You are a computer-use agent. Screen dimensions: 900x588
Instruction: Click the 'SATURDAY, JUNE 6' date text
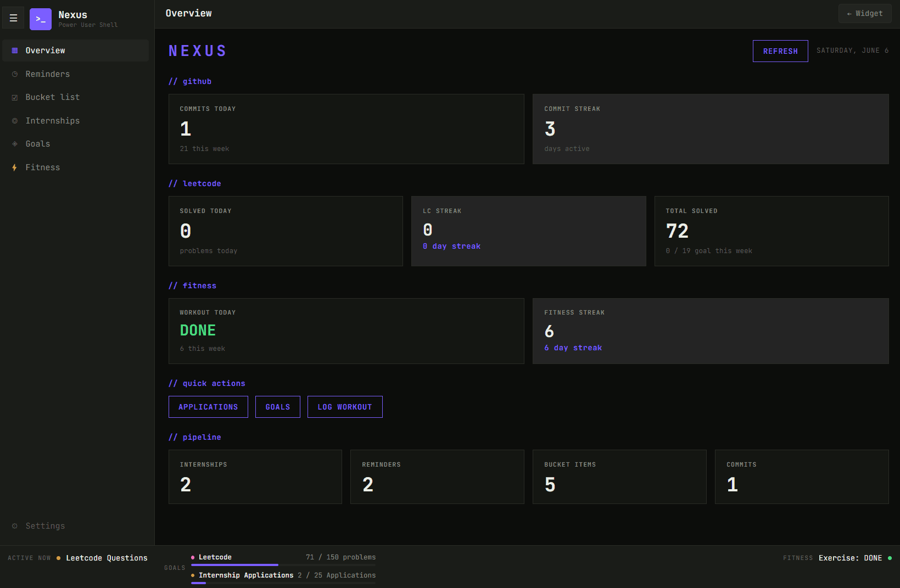click(853, 51)
